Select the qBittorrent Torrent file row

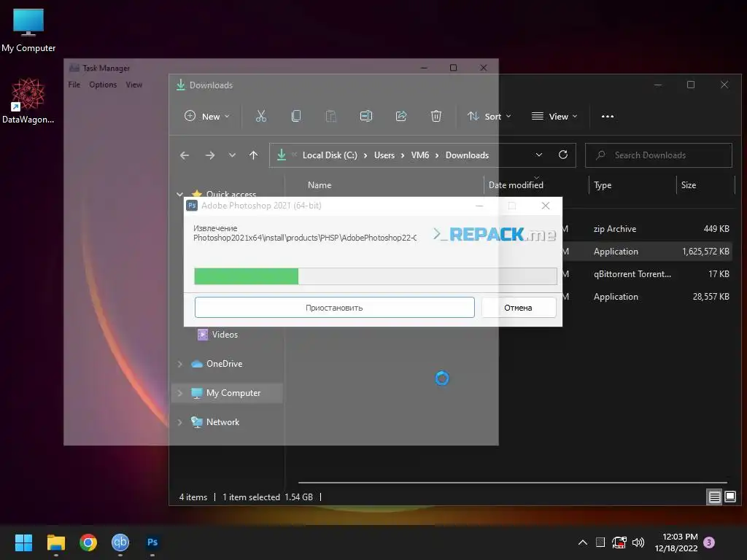pos(648,274)
